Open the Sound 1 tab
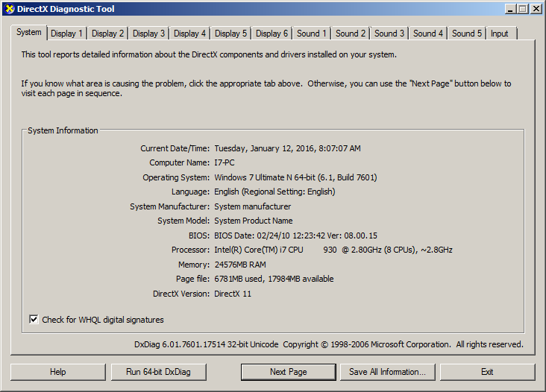 (312, 34)
